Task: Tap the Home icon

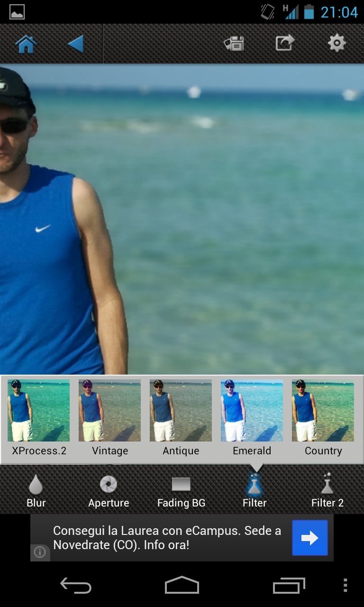Action: pos(26,44)
